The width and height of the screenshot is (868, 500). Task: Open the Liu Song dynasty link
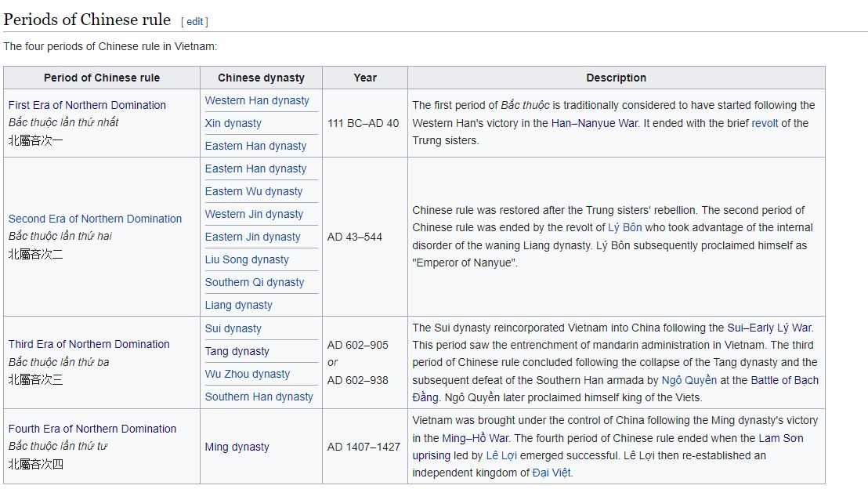pos(247,259)
